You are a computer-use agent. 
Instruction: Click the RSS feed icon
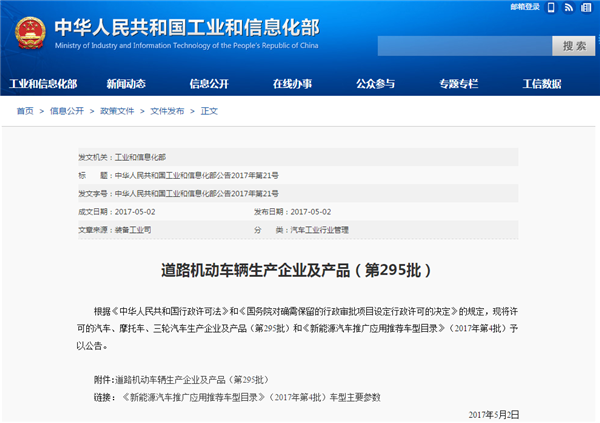[568, 8]
